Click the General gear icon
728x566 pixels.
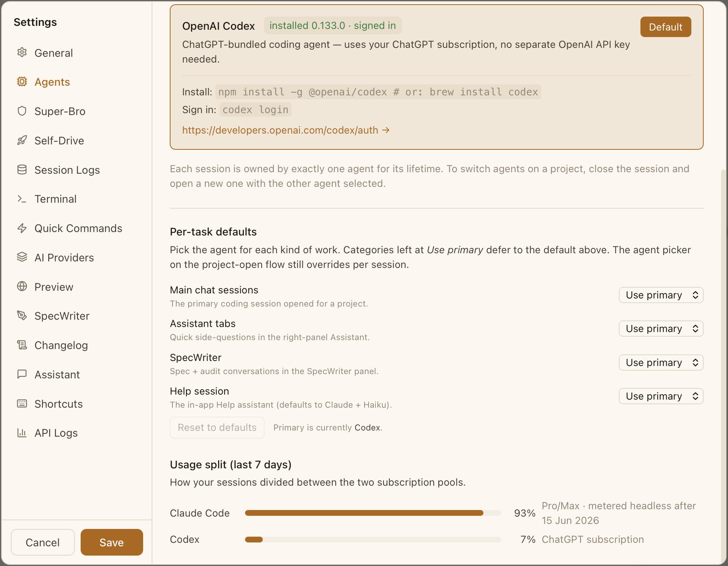click(x=22, y=53)
